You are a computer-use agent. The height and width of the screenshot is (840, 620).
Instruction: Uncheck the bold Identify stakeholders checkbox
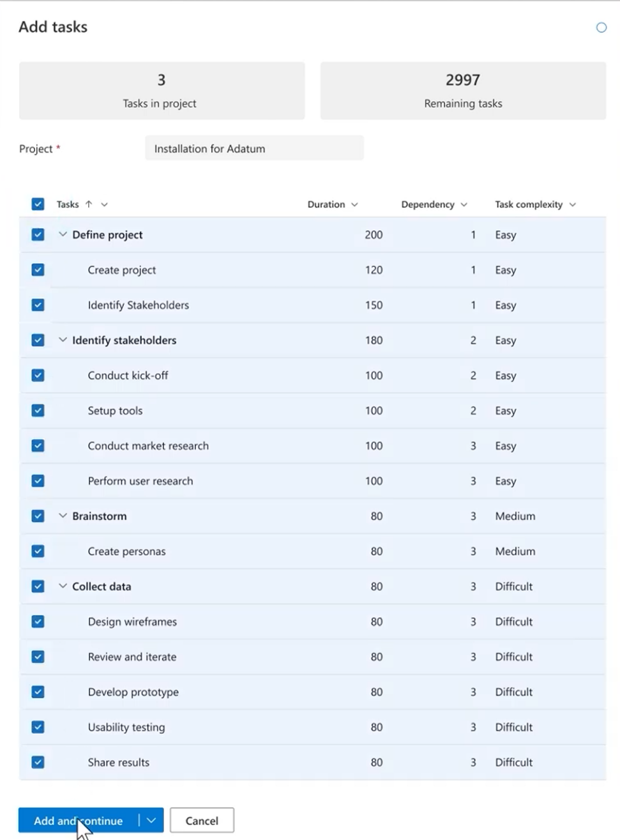point(38,340)
